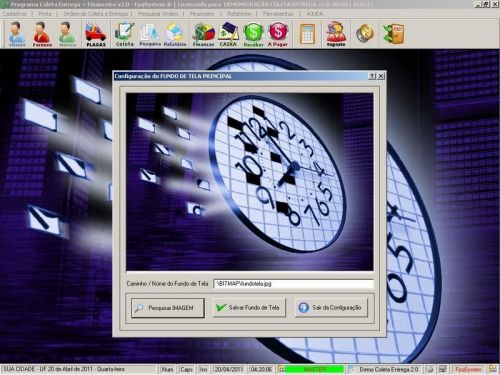Open the Cliente registration icon
This screenshot has height=375, width=500.
click(x=17, y=34)
